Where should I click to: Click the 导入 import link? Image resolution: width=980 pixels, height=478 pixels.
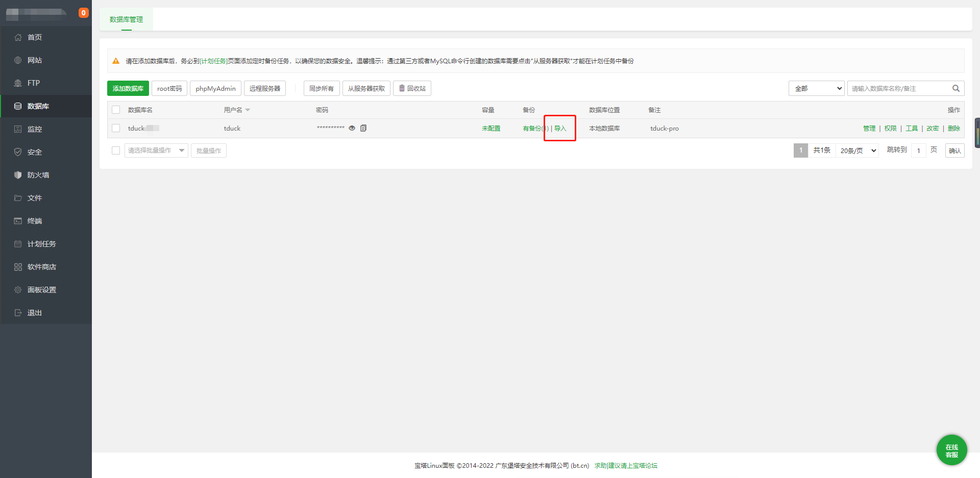point(560,129)
